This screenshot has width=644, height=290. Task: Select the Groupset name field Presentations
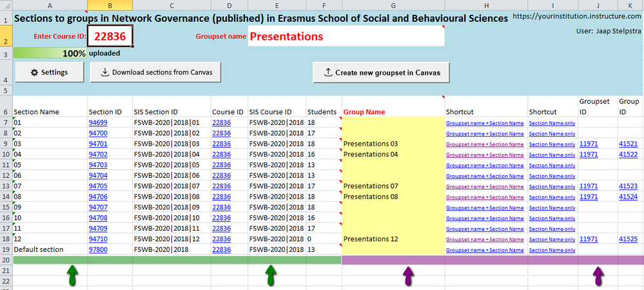pyautogui.click(x=346, y=37)
